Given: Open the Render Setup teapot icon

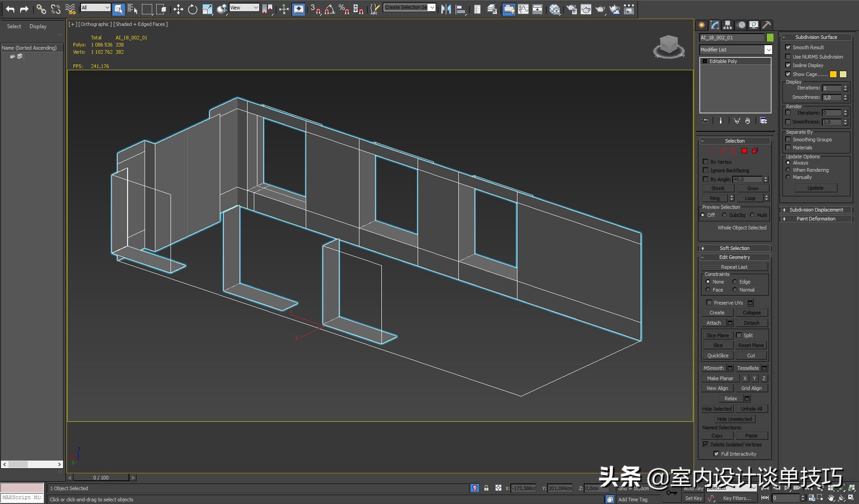Looking at the screenshot, I should coord(571,9).
